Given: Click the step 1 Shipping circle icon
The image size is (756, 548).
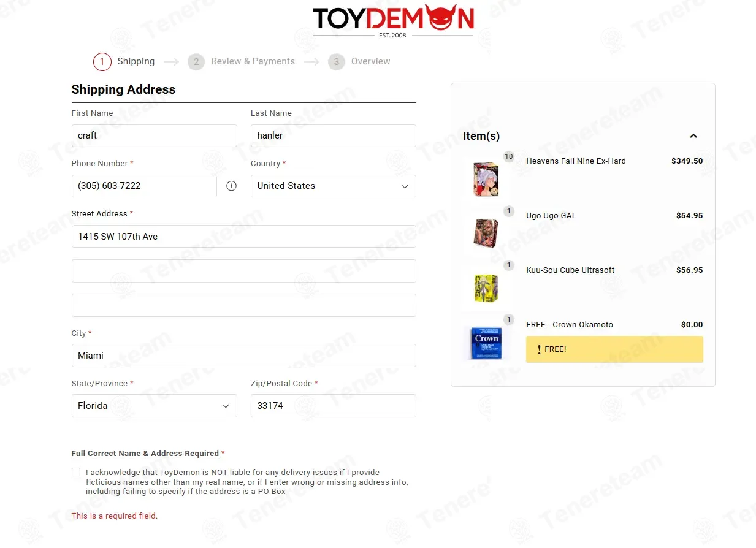Looking at the screenshot, I should (102, 62).
